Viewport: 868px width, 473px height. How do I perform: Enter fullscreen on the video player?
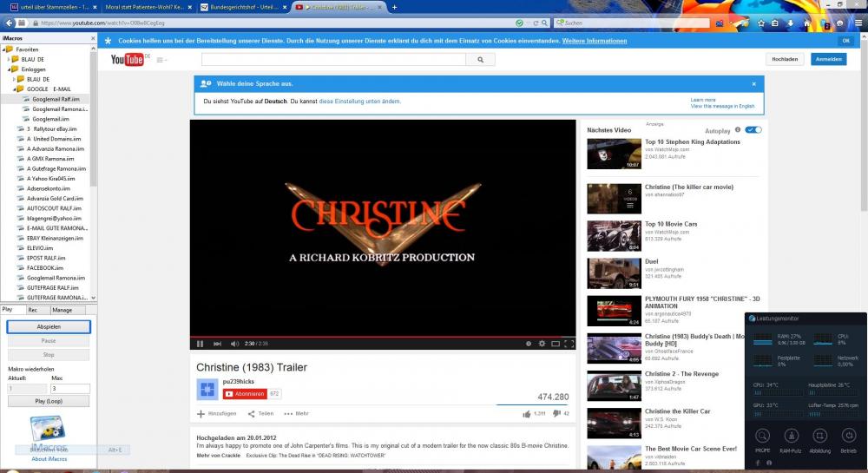(x=569, y=344)
